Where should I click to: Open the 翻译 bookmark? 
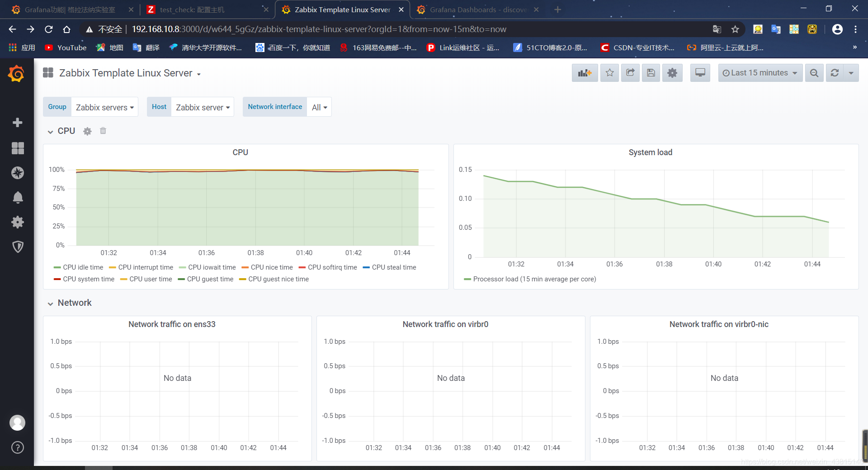click(x=146, y=47)
